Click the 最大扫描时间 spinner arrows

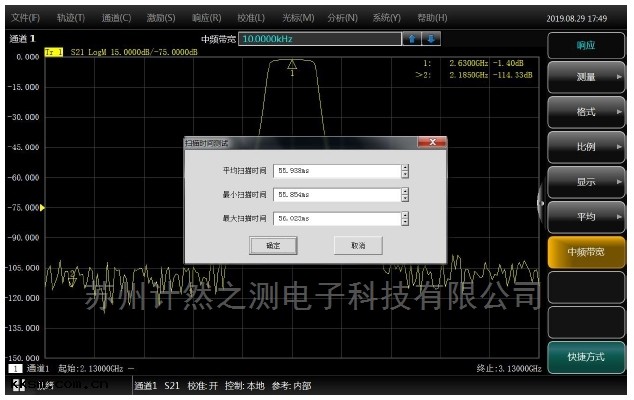pos(405,218)
